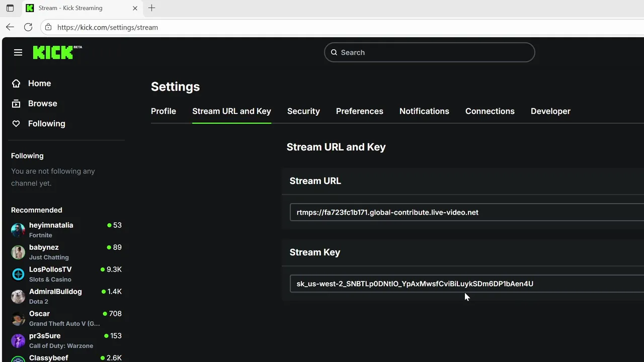Switch to the Security tab
The width and height of the screenshot is (644, 362).
click(x=303, y=111)
